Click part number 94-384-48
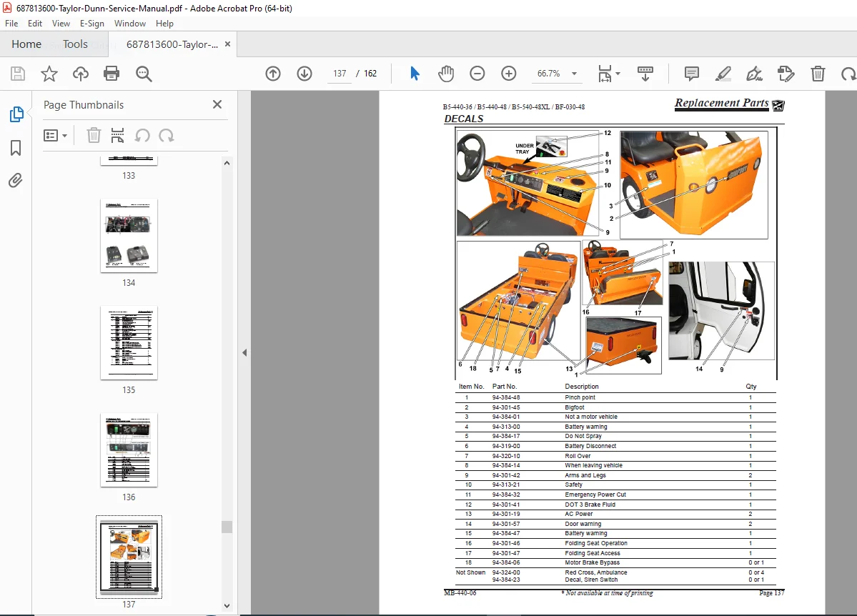The width and height of the screenshot is (857, 616). point(506,397)
